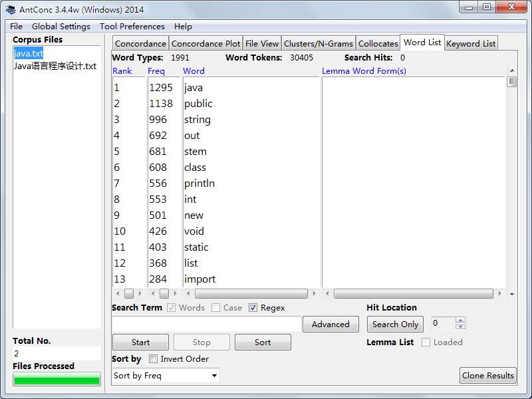532x399 pixels.
Task: Click the left arrow of Lemma column scrollbar
Action: coord(327,293)
